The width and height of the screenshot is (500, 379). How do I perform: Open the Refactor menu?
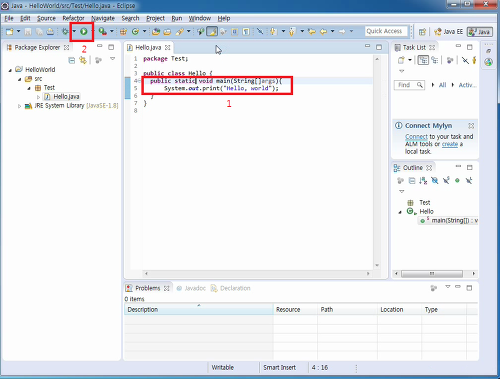point(73,18)
